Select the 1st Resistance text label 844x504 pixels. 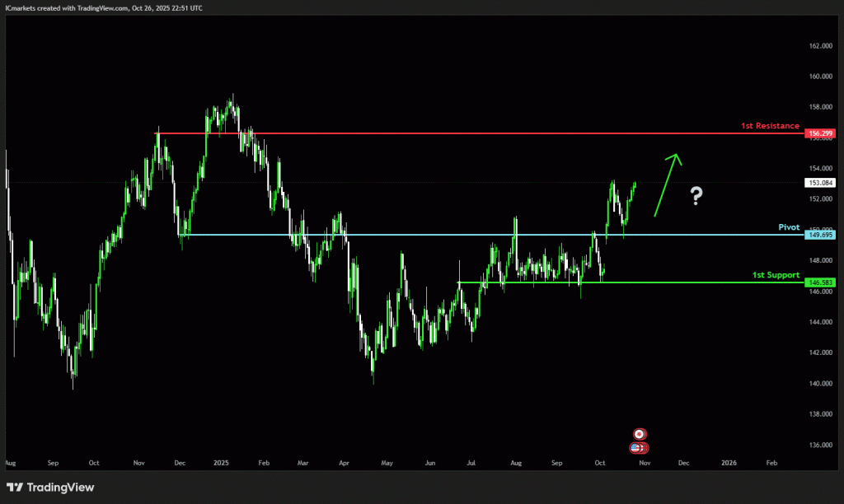pos(768,126)
